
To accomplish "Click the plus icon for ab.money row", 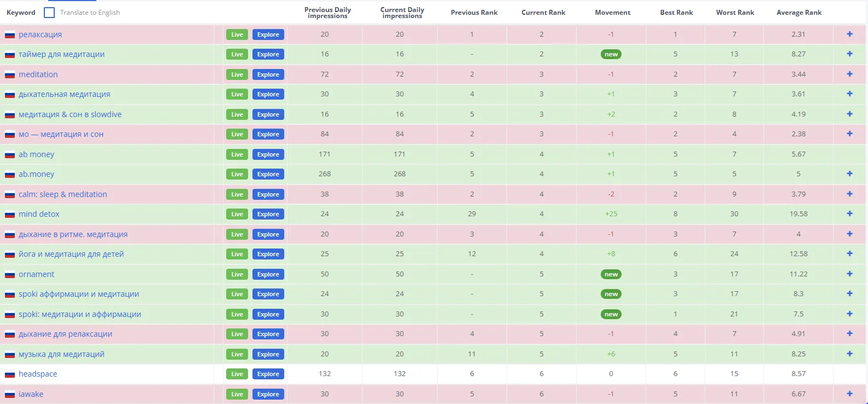I will coord(849,174).
